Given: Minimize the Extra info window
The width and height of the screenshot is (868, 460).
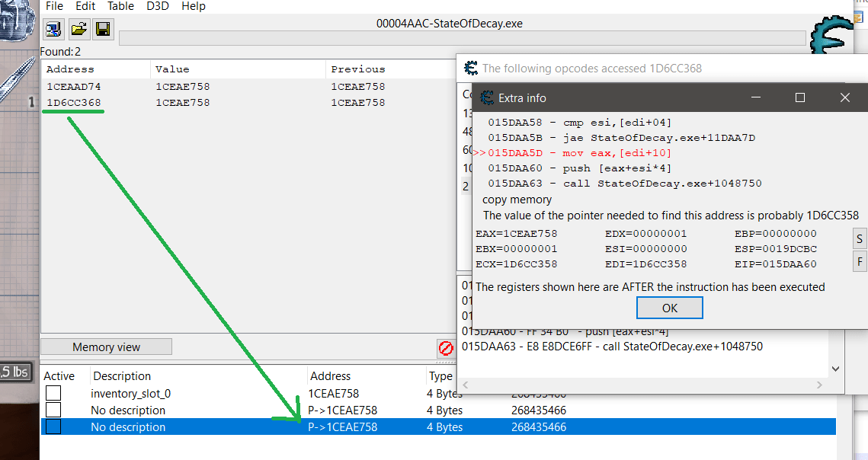Looking at the screenshot, I should coord(756,97).
